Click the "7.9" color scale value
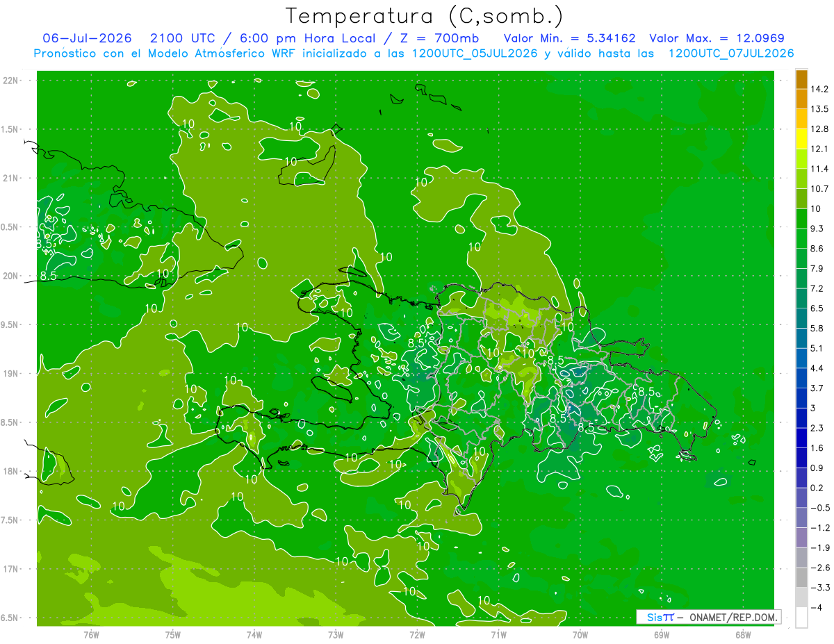The width and height of the screenshot is (834, 644). (x=817, y=268)
